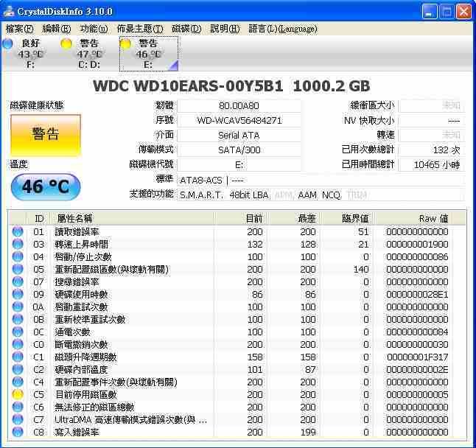476x448 pixels.
Task: Click worst value 199 in row C8
Action: [308, 433]
